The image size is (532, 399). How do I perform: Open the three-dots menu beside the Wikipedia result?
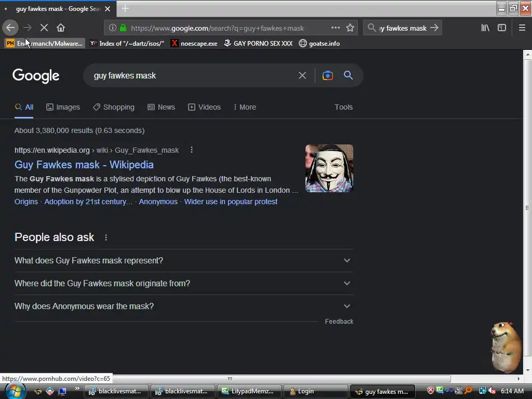pos(192,150)
